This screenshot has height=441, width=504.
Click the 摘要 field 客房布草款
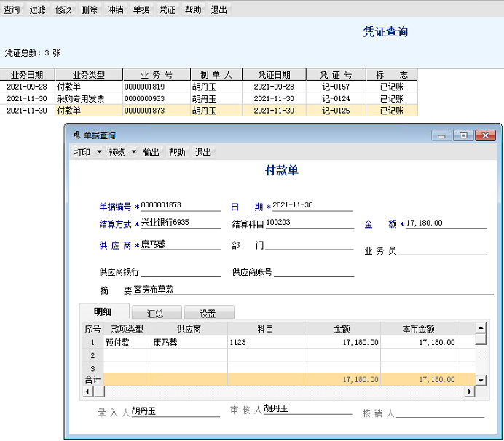(313, 290)
